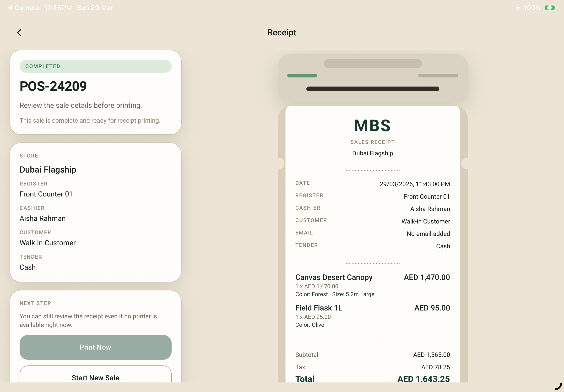Viewport: 564px width, 392px height.
Task: Select Aisha Rahman on receipt preview
Action: coord(430,209)
